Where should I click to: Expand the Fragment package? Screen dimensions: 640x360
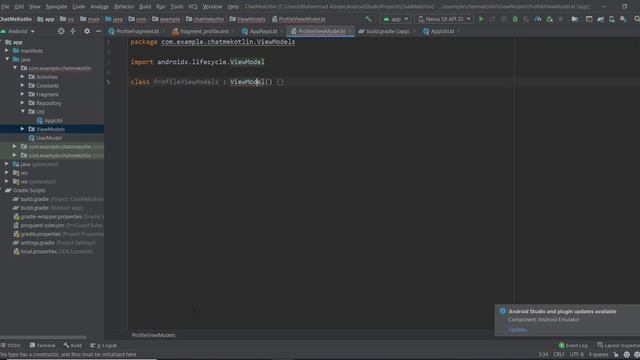pos(22,94)
